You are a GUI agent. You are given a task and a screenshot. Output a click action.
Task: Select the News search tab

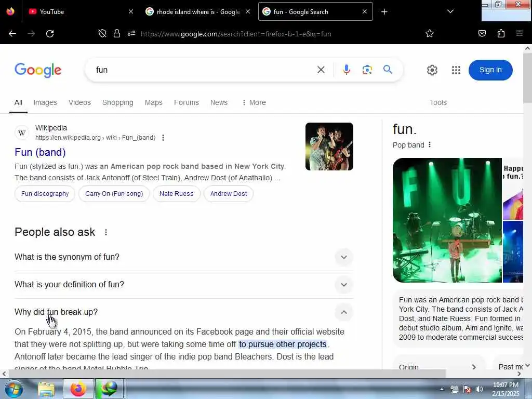[x=219, y=102]
